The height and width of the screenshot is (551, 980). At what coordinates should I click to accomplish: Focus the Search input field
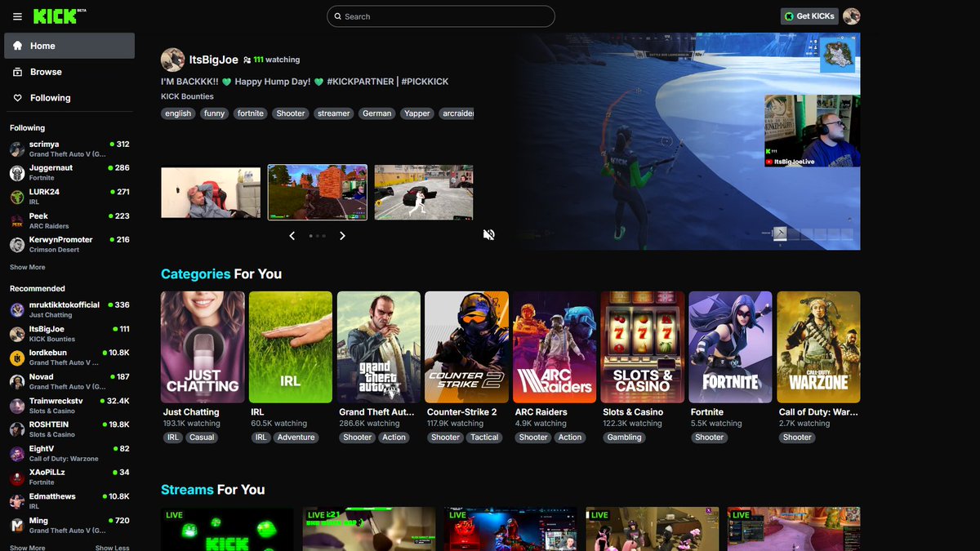tap(441, 16)
